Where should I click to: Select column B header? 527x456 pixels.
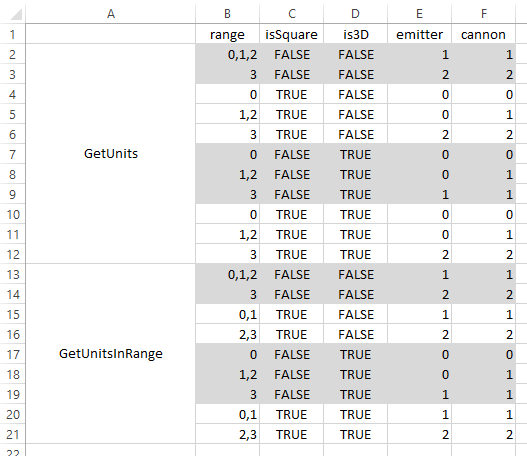(x=227, y=13)
